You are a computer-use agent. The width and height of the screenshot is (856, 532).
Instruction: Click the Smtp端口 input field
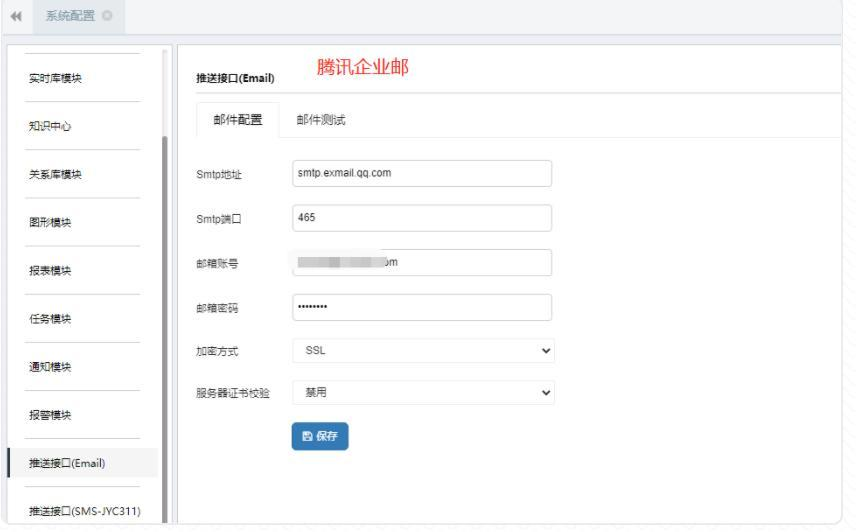tap(422, 218)
